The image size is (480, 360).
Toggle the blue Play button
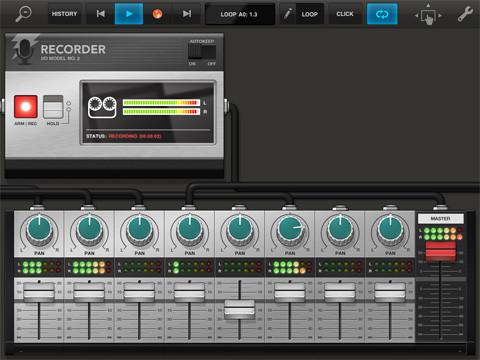click(129, 14)
